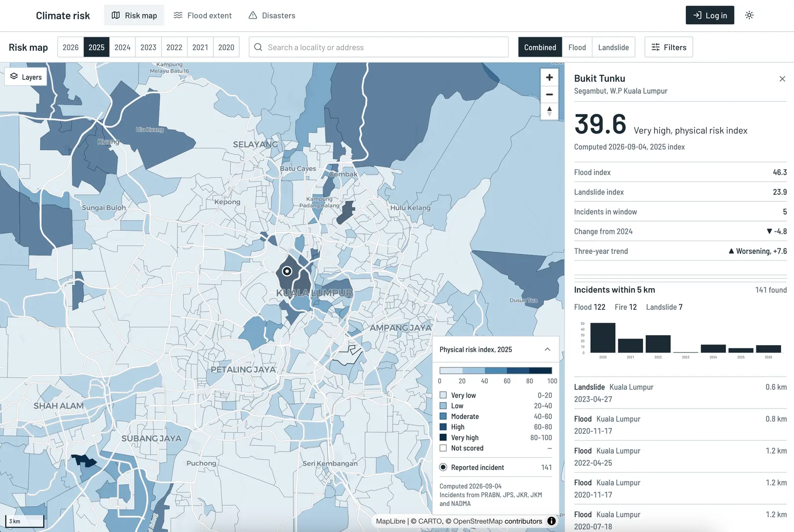Click the Reported incident legend marker
The width and height of the screenshot is (794, 532).
coord(443,467)
